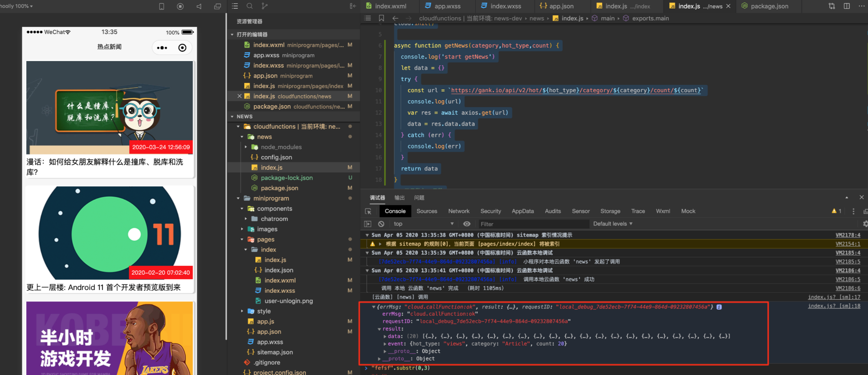Image resolution: width=868 pixels, height=375 pixels.
Task: Open the Android 11 news card image
Action: (110, 233)
